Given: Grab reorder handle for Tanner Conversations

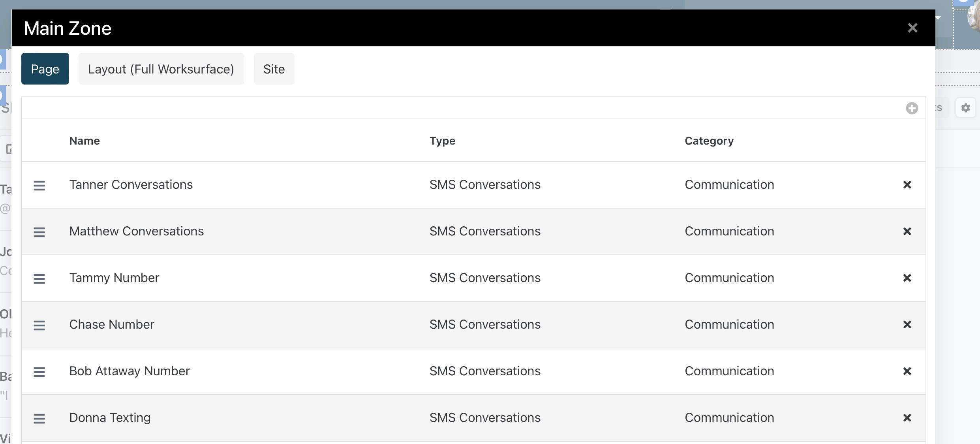Looking at the screenshot, I should 39,185.
